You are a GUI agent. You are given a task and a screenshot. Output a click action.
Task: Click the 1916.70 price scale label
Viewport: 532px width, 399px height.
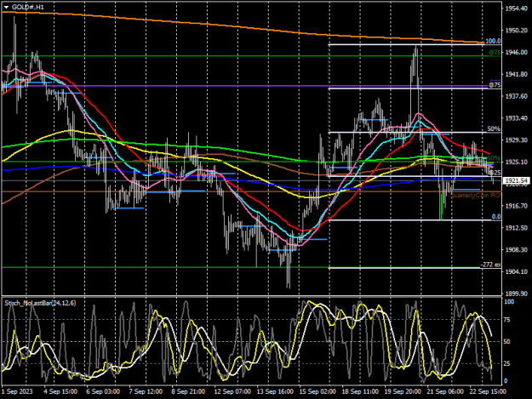tap(516, 206)
